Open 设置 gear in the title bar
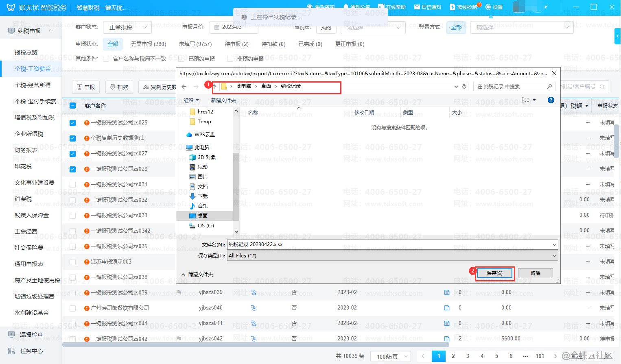This screenshot has width=621, height=364. click(494, 7)
